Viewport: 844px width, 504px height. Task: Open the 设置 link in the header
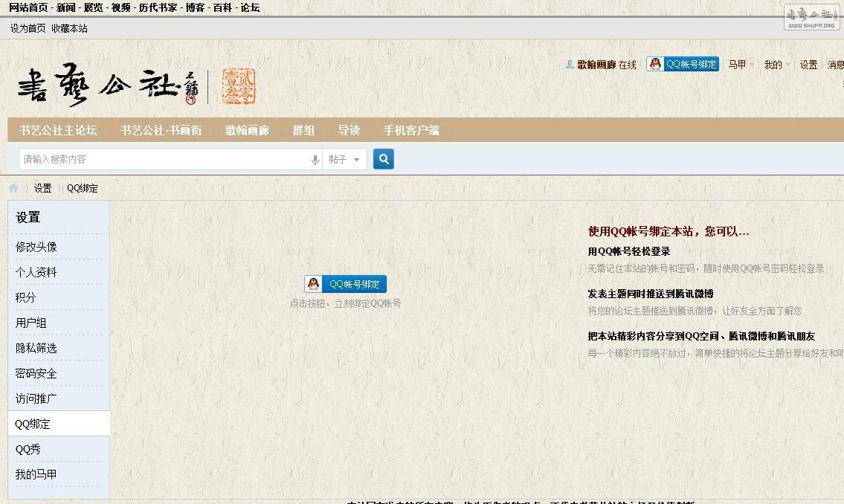tap(808, 65)
